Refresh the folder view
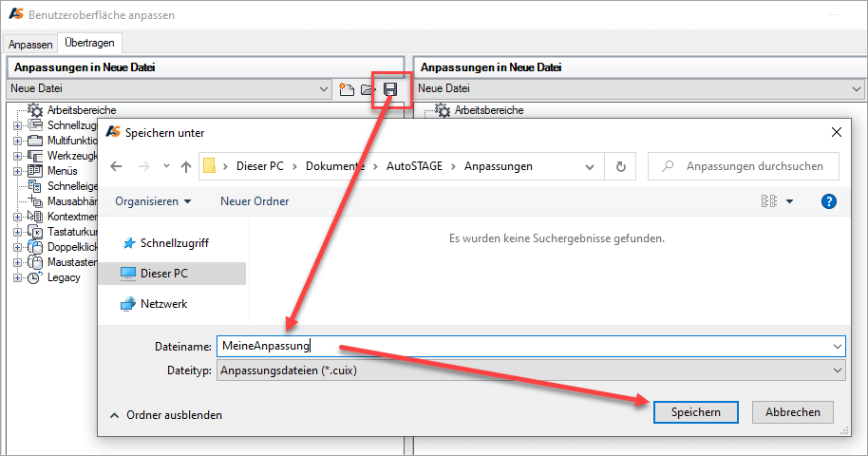Viewport: 868px width, 456px height. click(x=620, y=166)
